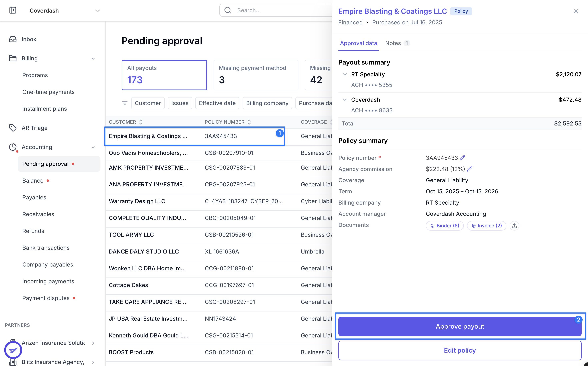Screen dimensions: 588x366
Task: Open the Refunds page
Action: pyautogui.click(x=33, y=231)
